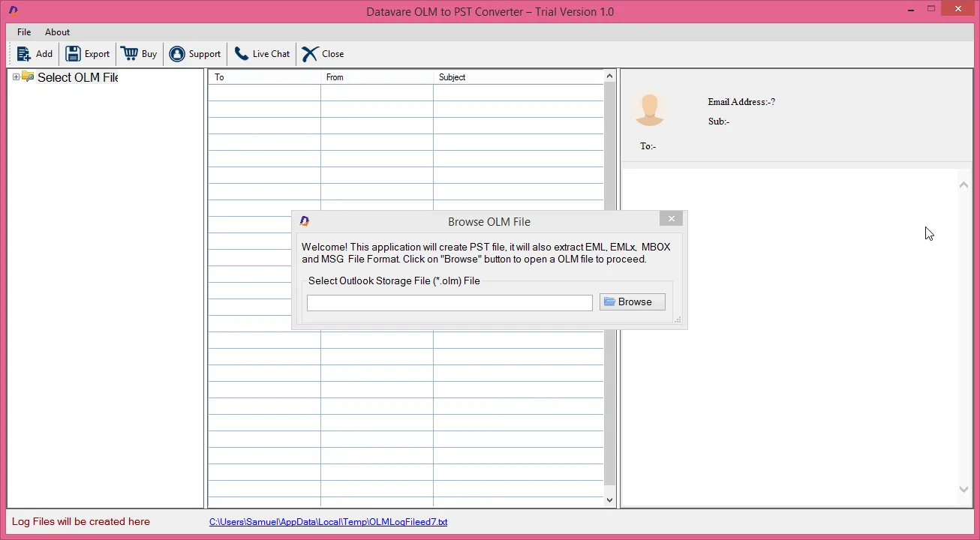Start Live Chat via the phone icon
980x540 pixels.
click(x=241, y=54)
